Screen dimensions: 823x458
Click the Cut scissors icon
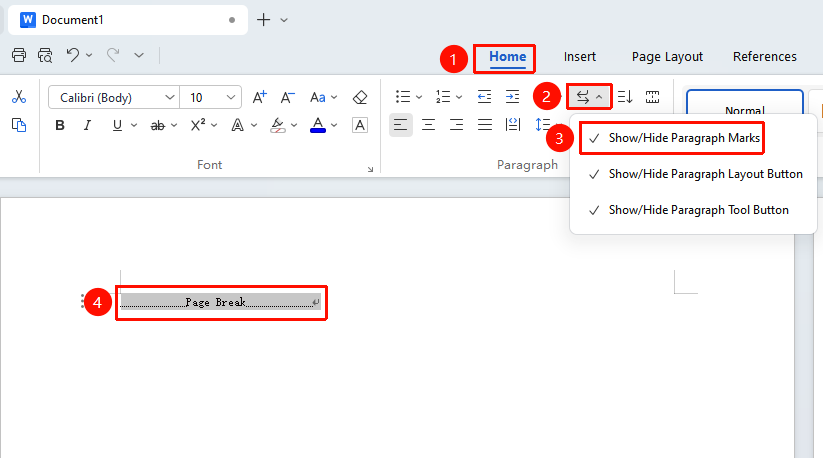point(19,97)
